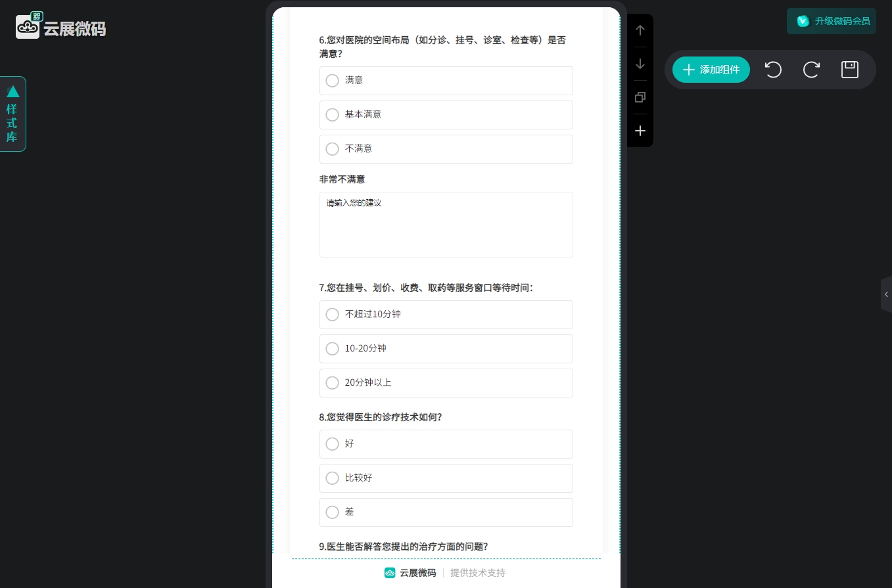
Task: Click the footer 云展微码 logo
Action: pyautogui.click(x=410, y=573)
